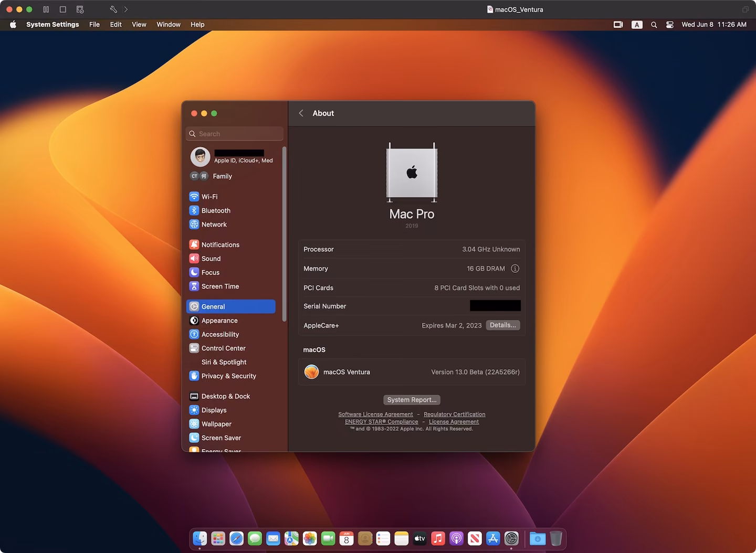This screenshot has height=553, width=756.
Task: Open Wallpaper settings
Action: tap(231, 424)
